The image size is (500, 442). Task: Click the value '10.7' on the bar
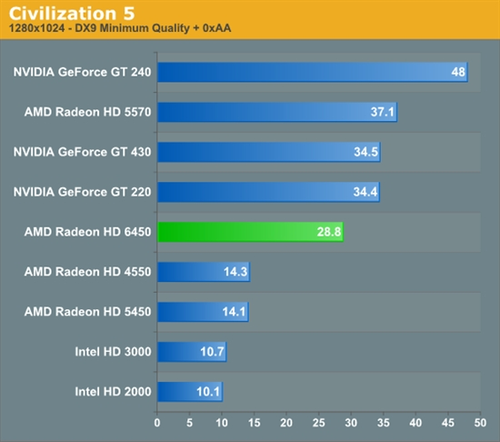click(212, 352)
